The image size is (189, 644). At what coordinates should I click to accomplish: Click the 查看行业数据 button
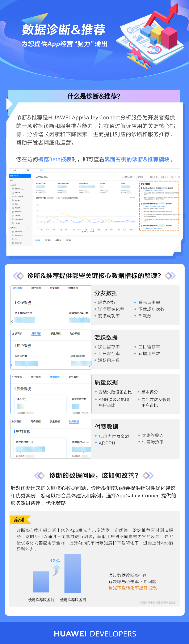tap(129, 177)
